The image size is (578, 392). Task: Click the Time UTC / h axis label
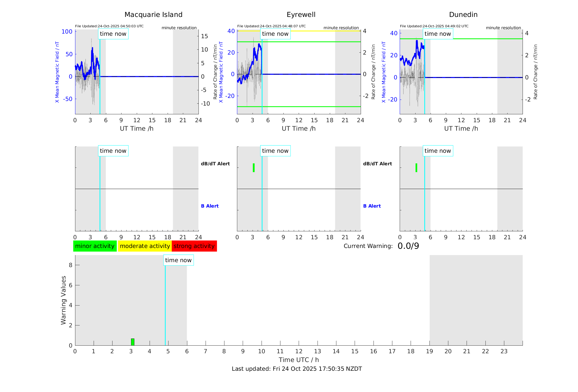click(299, 360)
